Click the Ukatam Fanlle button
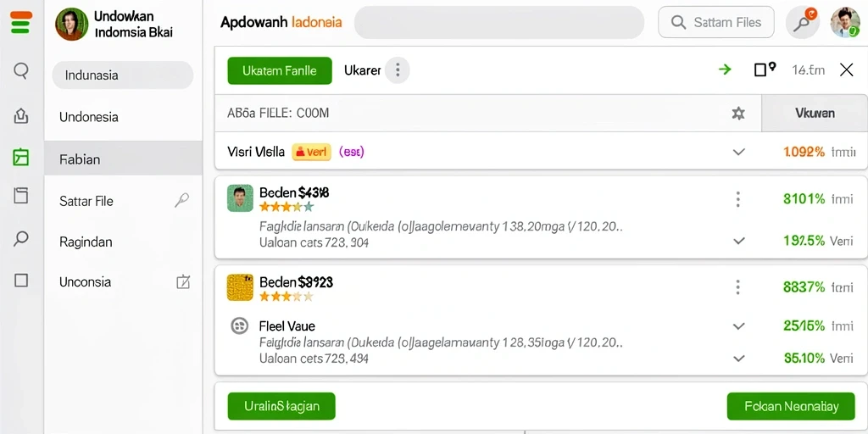Viewport: 868px width, 434px height. coord(280,71)
